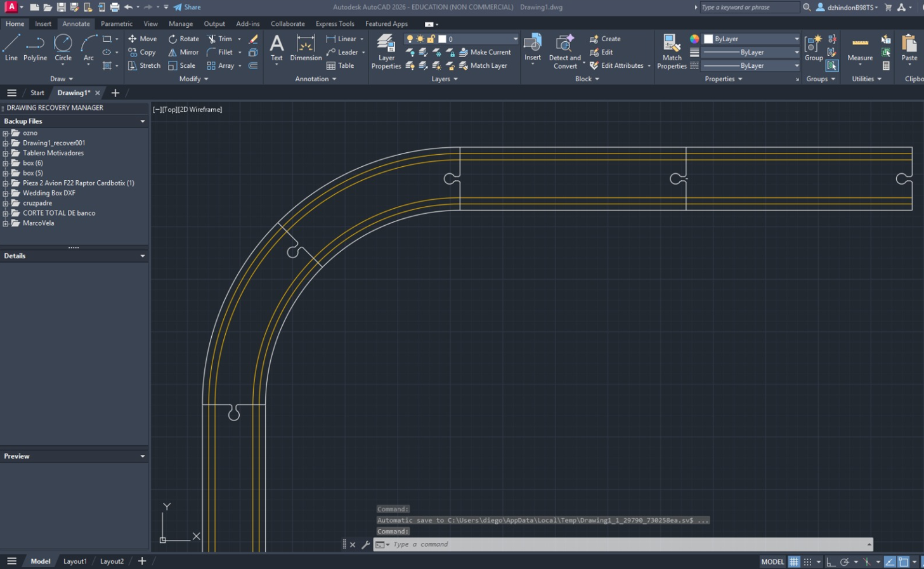Expand the Backup Files section

pyautogui.click(x=142, y=121)
